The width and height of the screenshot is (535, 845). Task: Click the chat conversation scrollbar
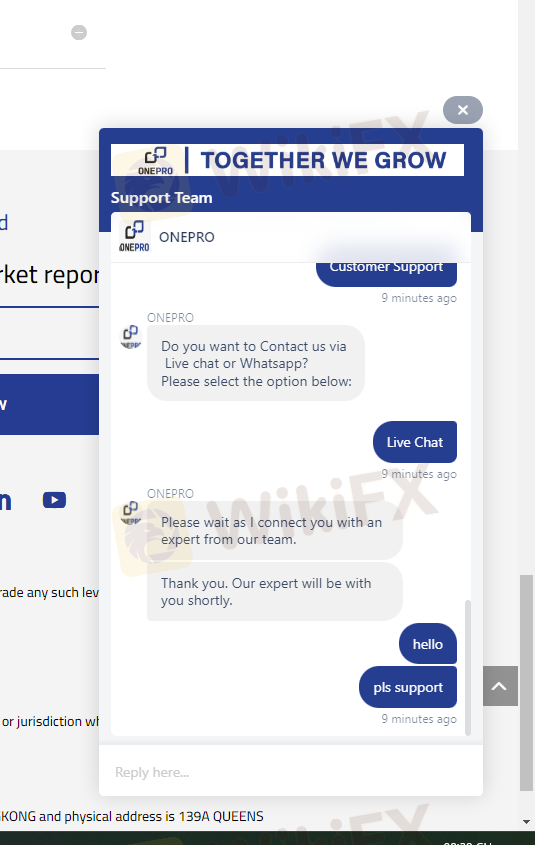coord(468,667)
